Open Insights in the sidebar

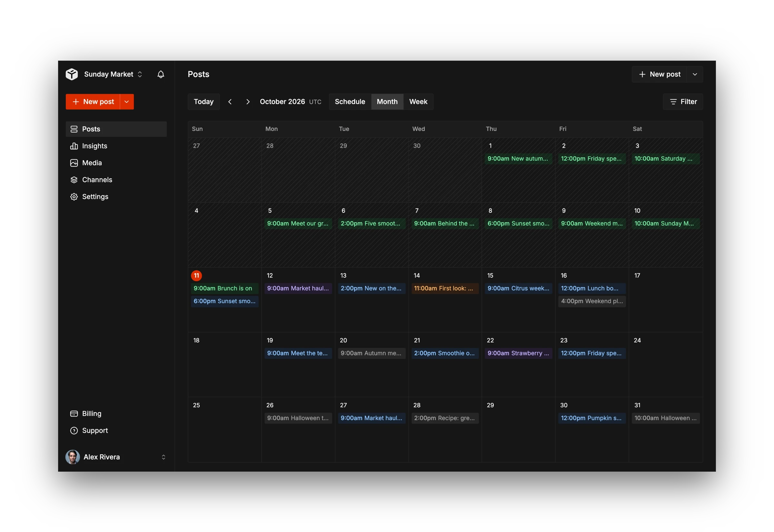coord(116,146)
